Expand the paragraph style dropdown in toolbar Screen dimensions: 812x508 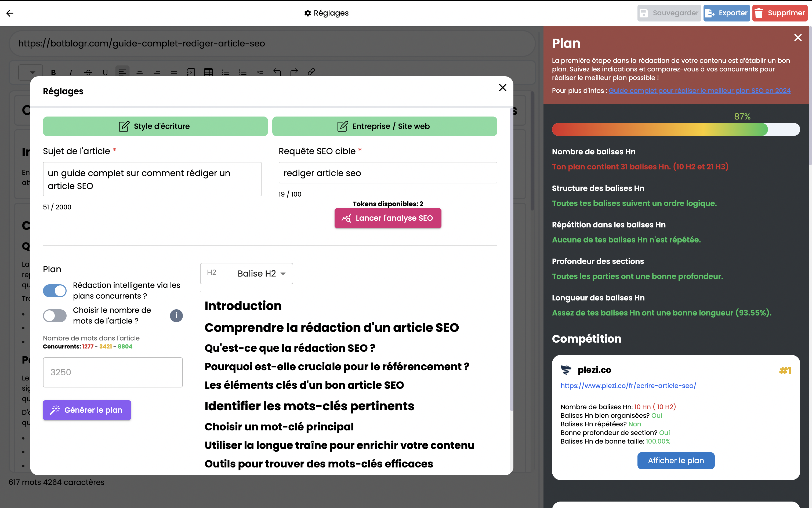click(31, 72)
